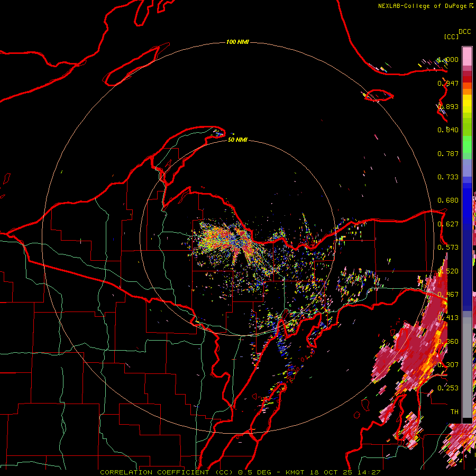Viewport: 476px width, 476px height.
Task: Click the 0.627 legend value
Action: coord(448,224)
